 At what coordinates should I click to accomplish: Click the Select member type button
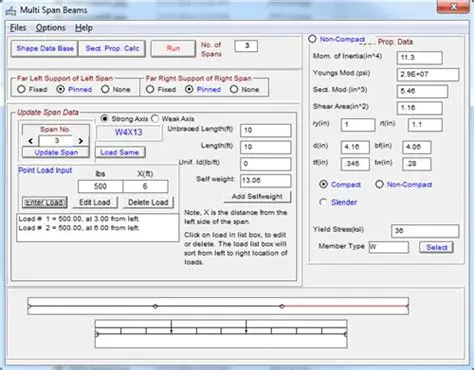point(436,247)
